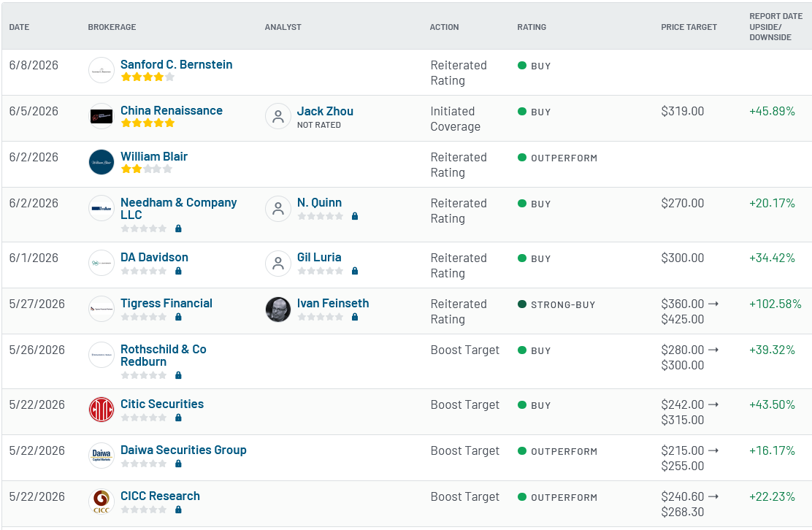Select the +102.58% upside value

click(775, 304)
